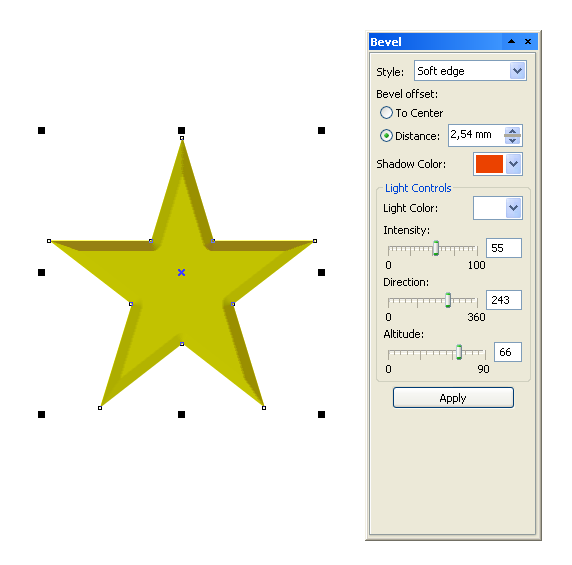Increase bevel distance with the up spinner
This screenshot has height=565, width=572.
pos(513,131)
